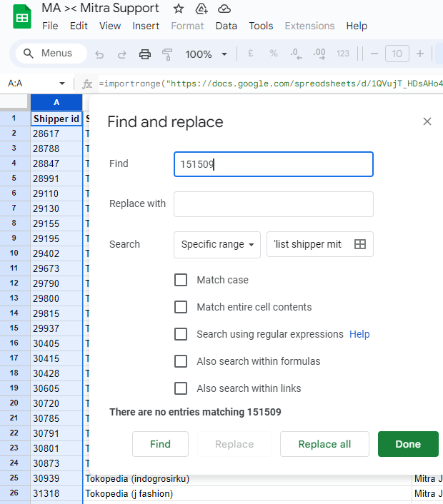Open the 100% zoom dropdown

click(206, 54)
